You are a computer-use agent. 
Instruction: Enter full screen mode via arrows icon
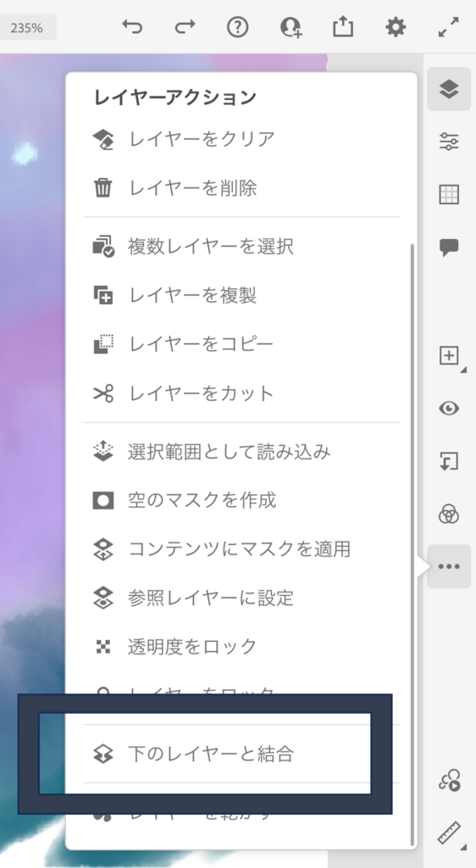click(x=448, y=26)
